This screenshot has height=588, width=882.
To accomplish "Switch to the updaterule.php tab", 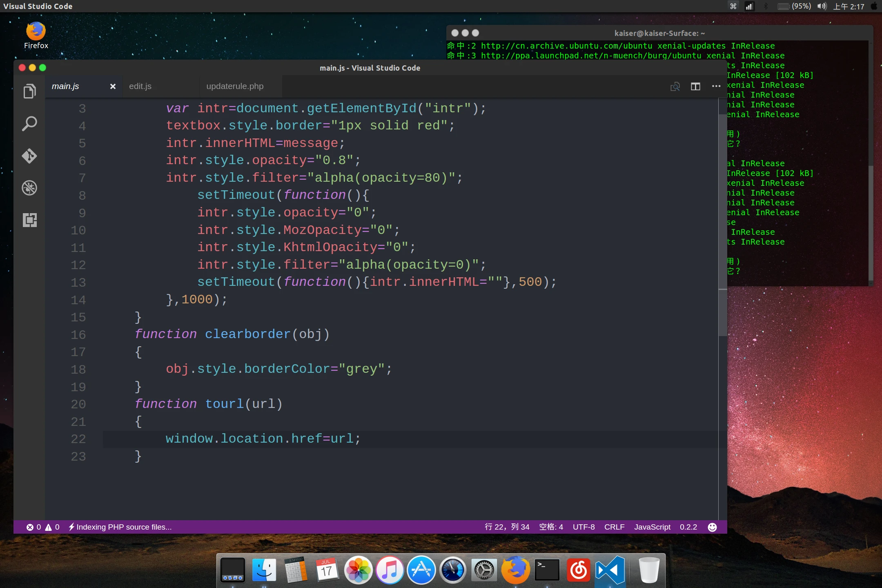I will (x=235, y=86).
